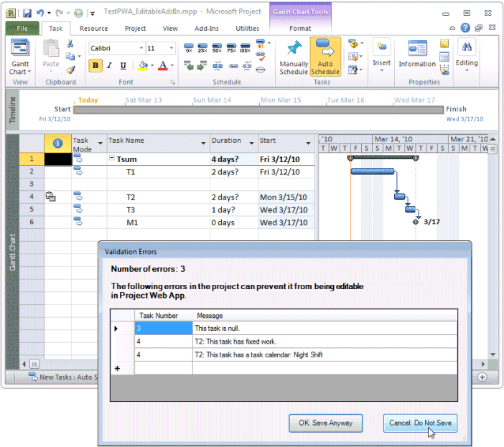Open the Start column filter arrow

(x=308, y=143)
